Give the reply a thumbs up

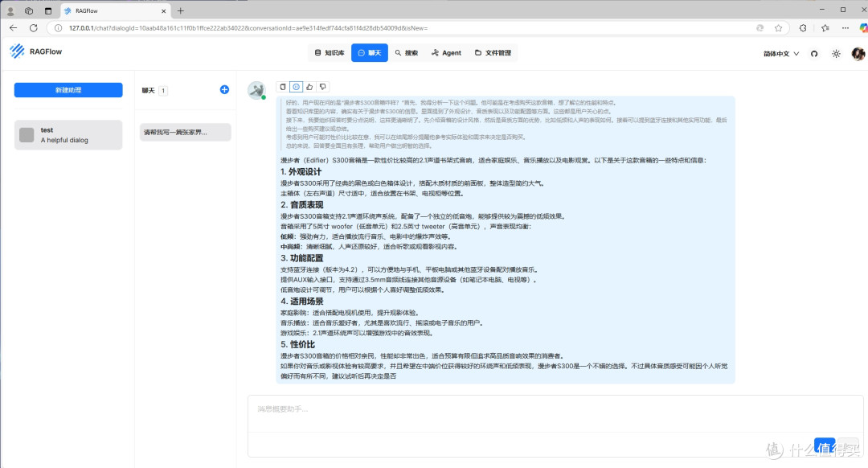[x=309, y=86]
